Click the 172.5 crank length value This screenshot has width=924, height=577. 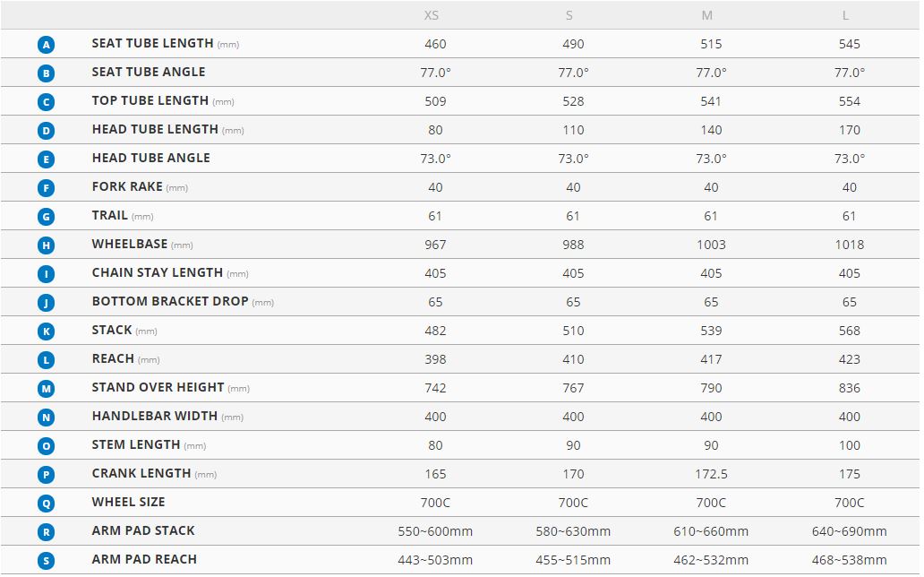pyautogui.click(x=711, y=474)
